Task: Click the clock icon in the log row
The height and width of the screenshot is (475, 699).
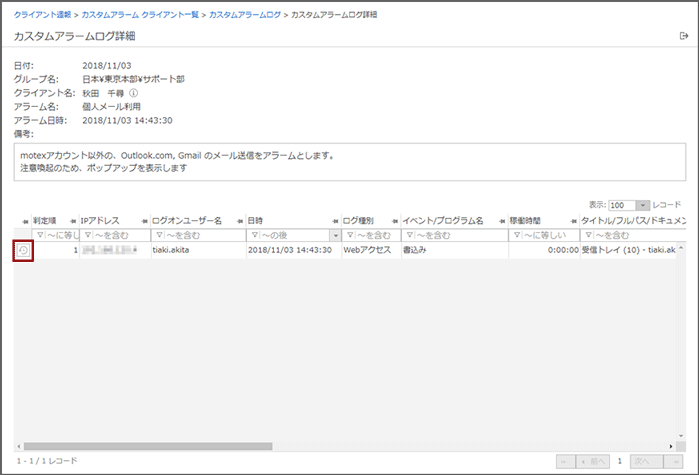Action: coord(23,251)
